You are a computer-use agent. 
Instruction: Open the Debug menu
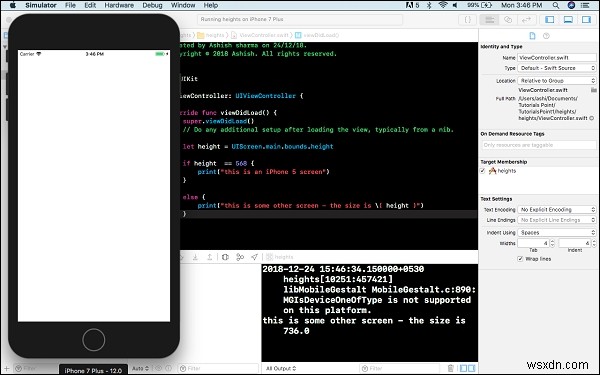[x=152, y=5]
